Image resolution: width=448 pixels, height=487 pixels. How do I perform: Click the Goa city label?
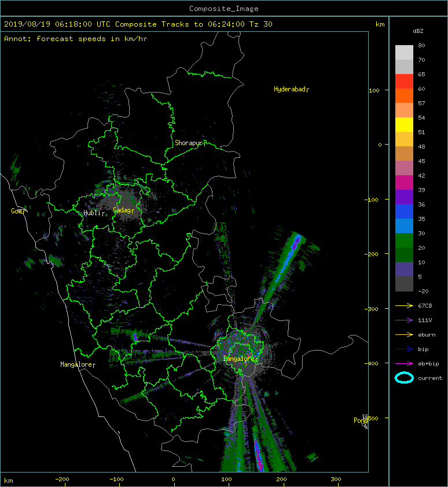pos(18,211)
